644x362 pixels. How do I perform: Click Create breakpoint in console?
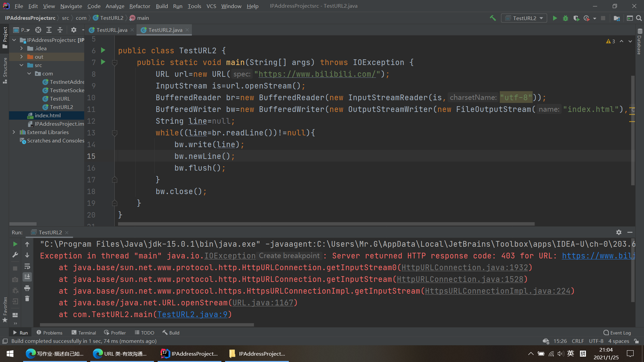289,256
